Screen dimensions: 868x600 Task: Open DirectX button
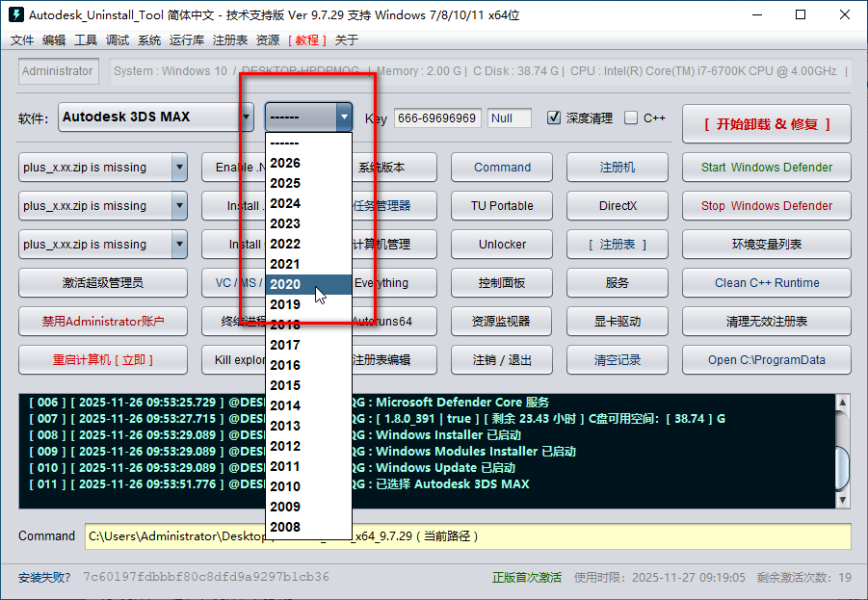tap(618, 206)
